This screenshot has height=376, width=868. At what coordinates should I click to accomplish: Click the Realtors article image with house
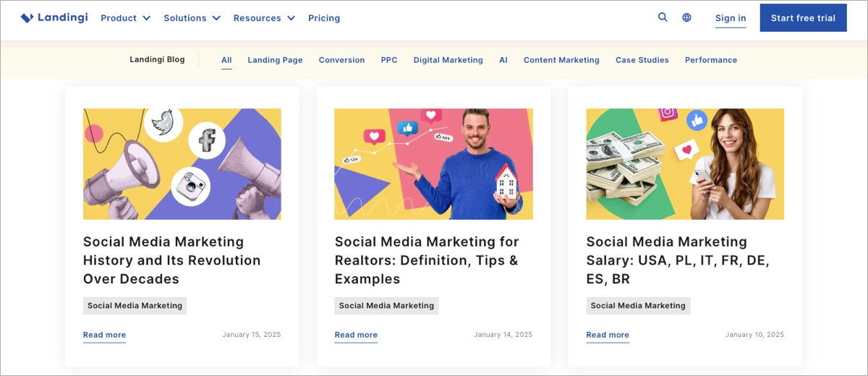[x=433, y=164]
